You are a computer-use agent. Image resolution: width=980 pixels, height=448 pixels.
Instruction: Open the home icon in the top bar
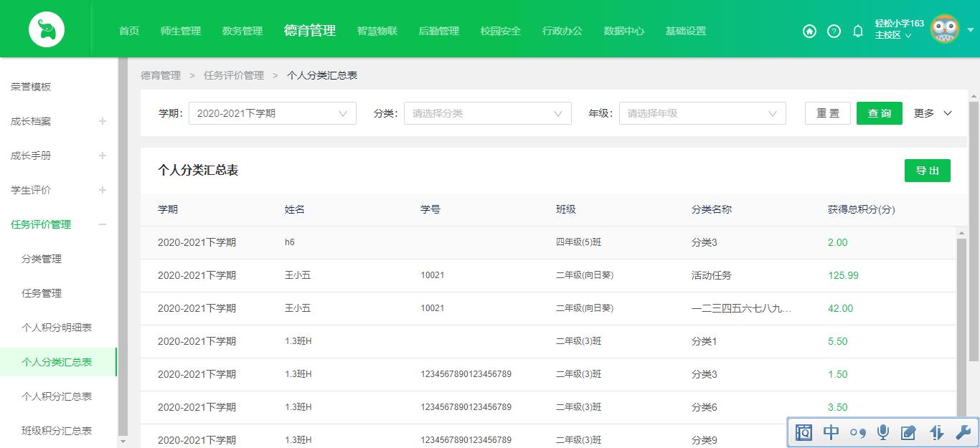809,32
